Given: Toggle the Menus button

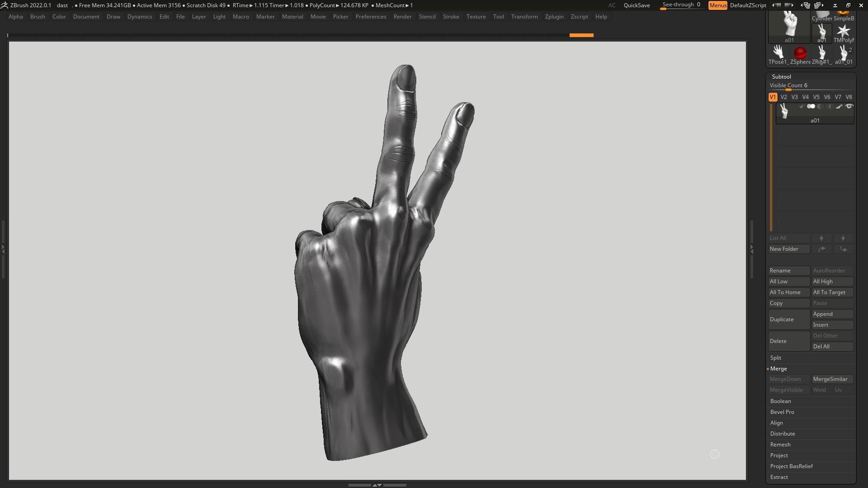Looking at the screenshot, I should click(x=718, y=5).
